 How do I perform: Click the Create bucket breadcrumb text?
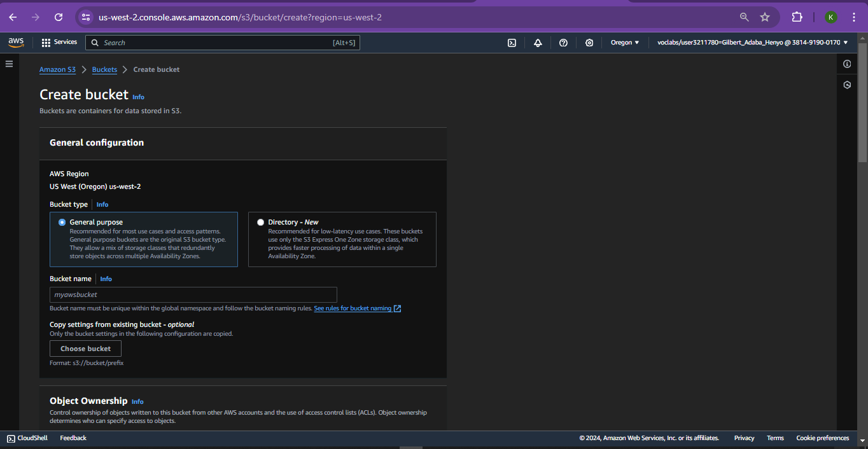[x=157, y=70]
